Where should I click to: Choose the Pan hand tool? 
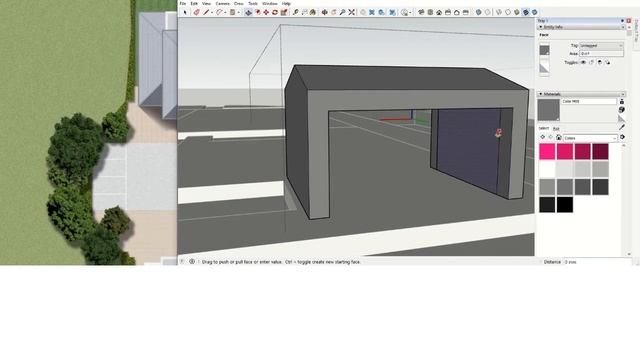[x=333, y=12]
